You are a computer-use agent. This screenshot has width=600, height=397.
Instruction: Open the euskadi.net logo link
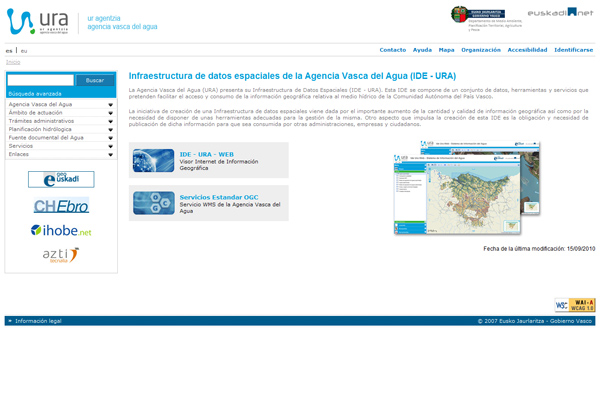(560, 12)
